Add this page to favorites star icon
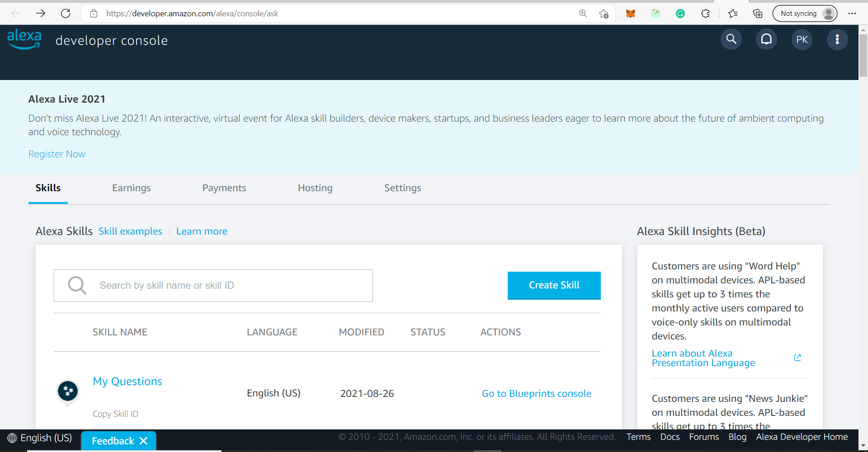868x452 pixels. tap(604, 14)
